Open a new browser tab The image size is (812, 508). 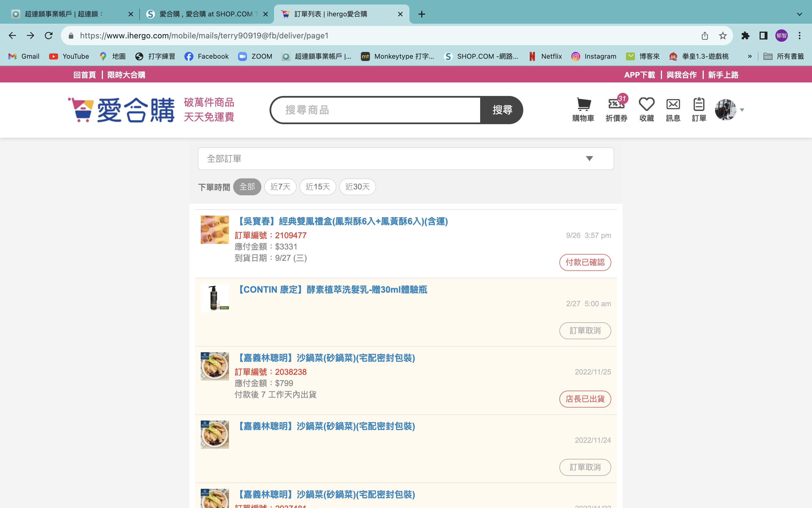pos(422,14)
